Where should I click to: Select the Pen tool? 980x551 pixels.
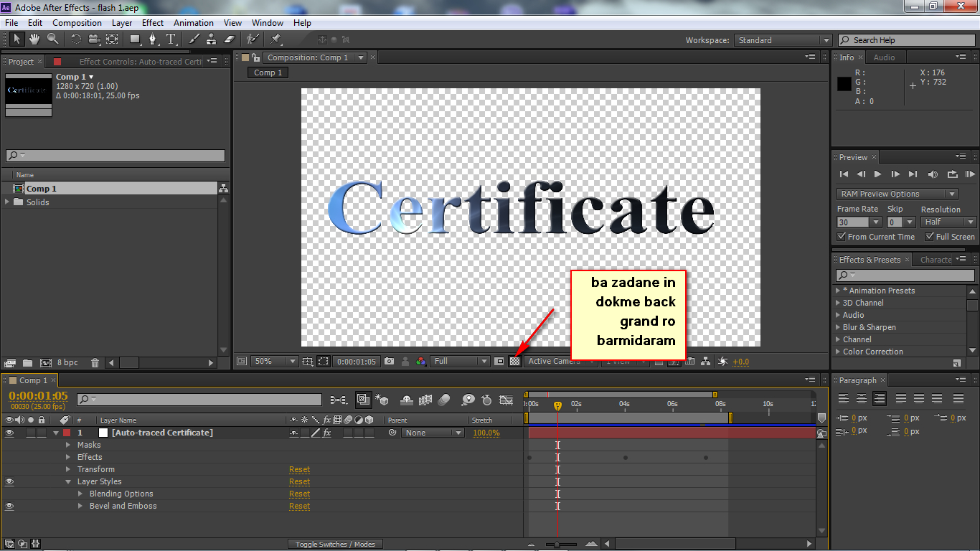click(152, 39)
